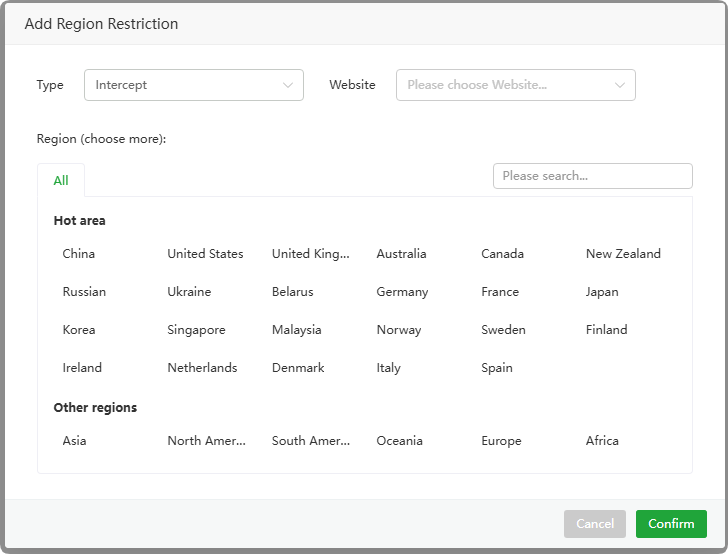Open the Type dropdown showing Intercept
This screenshot has width=728, height=554.
click(x=193, y=85)
